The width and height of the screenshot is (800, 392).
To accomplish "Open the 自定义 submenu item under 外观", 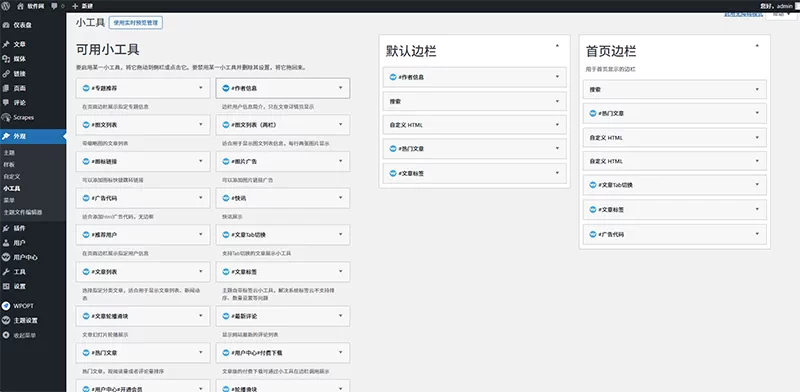I will coord(12,177).
